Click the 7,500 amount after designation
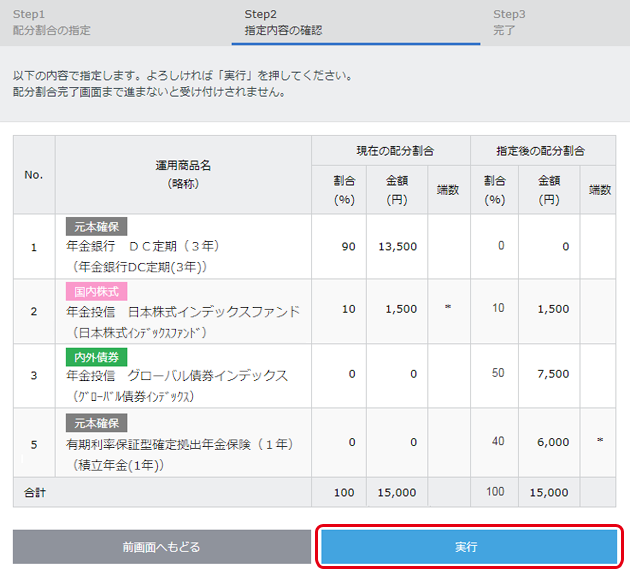Image resolution: width=630 pixels, height=578 pixels. 553,374
